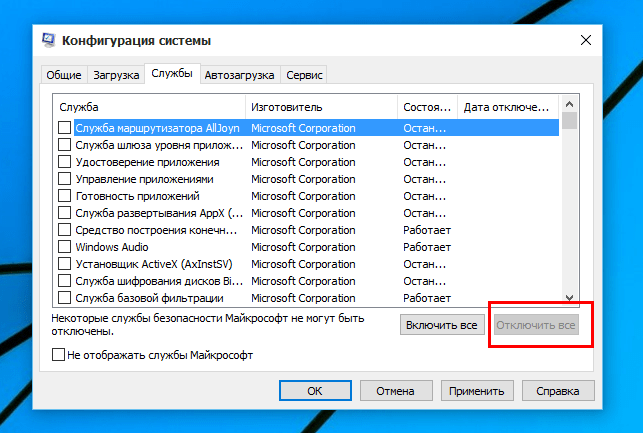
Task: Check the Установщик ActiveX (AxInstSV) checkbox
Action: pos(64,264)
